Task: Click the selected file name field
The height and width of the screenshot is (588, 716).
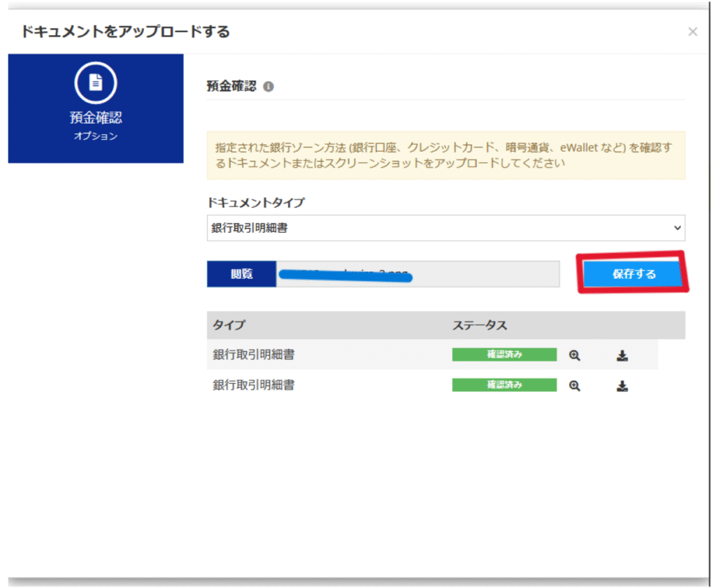Action: pyautogui.click(x=417, y=274)
